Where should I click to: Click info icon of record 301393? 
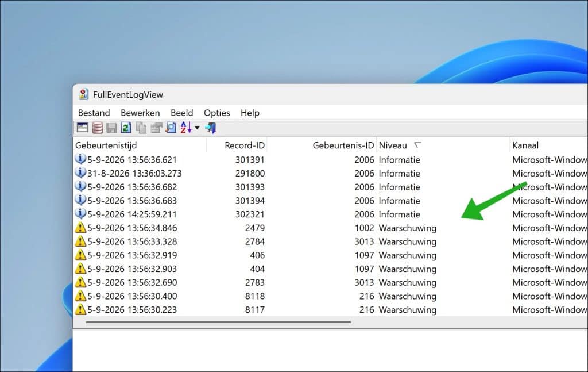[x=80, y=186]
